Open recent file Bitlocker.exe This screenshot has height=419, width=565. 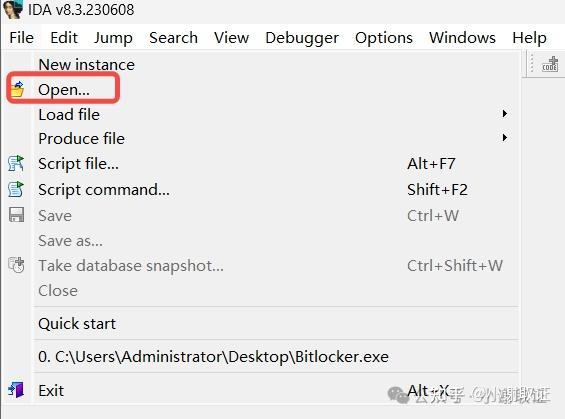[213, 357]
